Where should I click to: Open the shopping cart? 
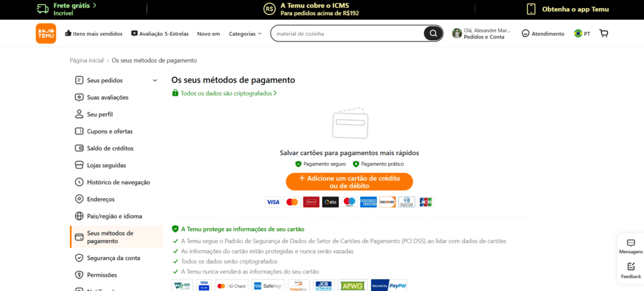[604, 33]
